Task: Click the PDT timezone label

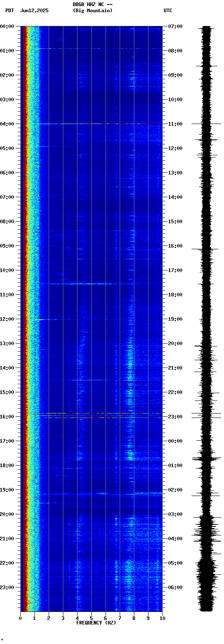Action: click(x=9, y=11)
